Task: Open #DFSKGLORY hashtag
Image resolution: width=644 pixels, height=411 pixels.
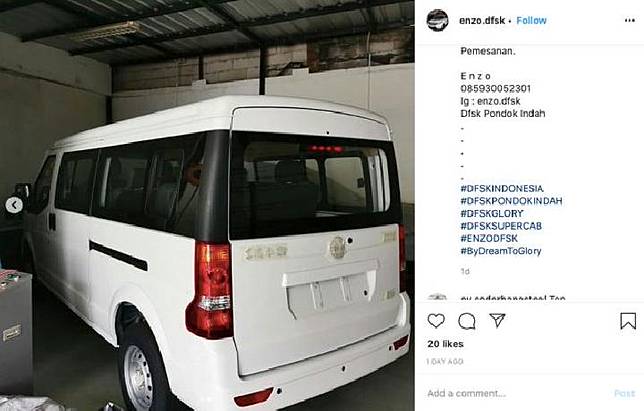Action: pyautogui.click(x=492, y=214)
